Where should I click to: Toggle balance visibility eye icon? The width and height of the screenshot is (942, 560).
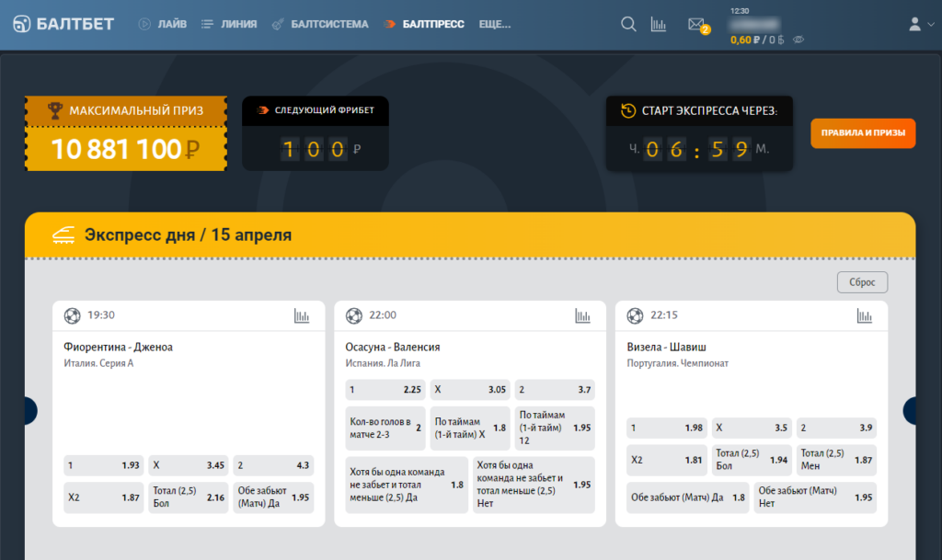point(798,40)
